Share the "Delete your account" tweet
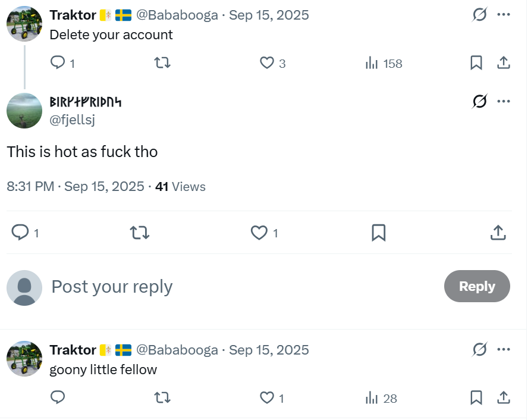This screenshot has height=420, width=531. (503, 63)
